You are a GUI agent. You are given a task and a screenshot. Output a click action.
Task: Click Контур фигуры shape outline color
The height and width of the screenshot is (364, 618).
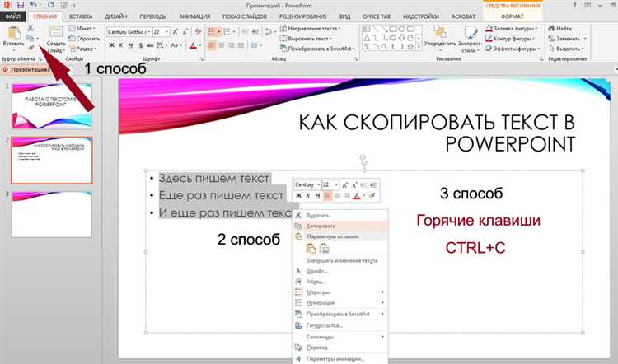point(510,39)
